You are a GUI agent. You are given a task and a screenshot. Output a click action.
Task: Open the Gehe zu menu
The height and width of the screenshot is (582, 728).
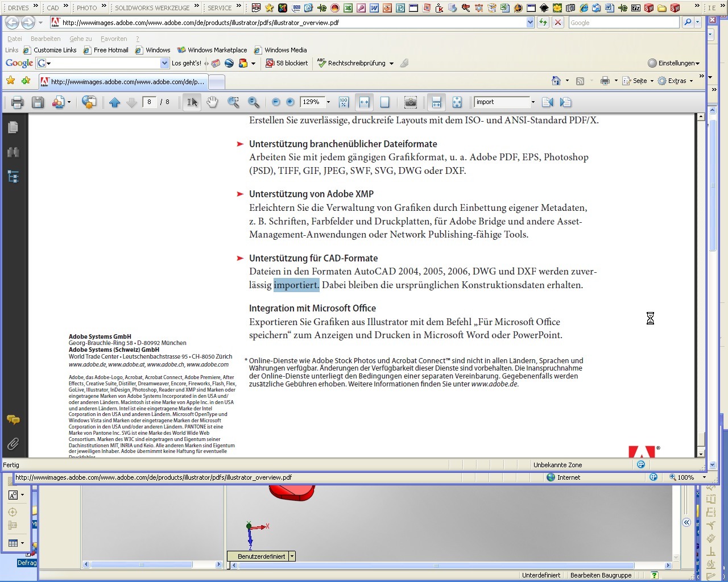(x=80, y=39)
